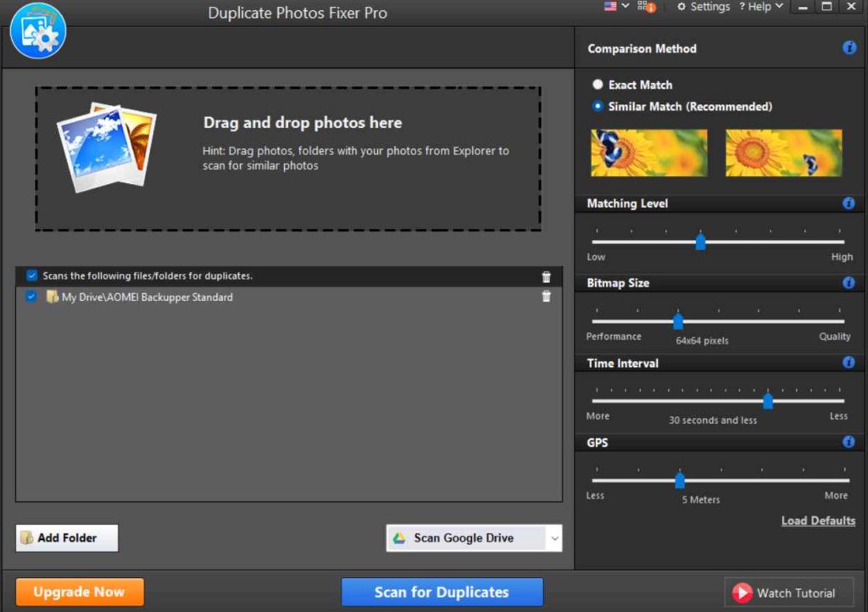Click the Load Defaults link
Viewport: 868px width, 612px height.
coord(818,520)
